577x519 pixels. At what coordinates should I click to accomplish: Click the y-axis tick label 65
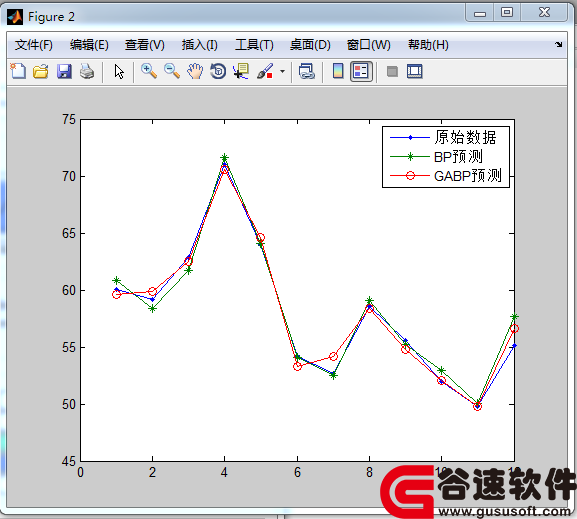point(69,233)
